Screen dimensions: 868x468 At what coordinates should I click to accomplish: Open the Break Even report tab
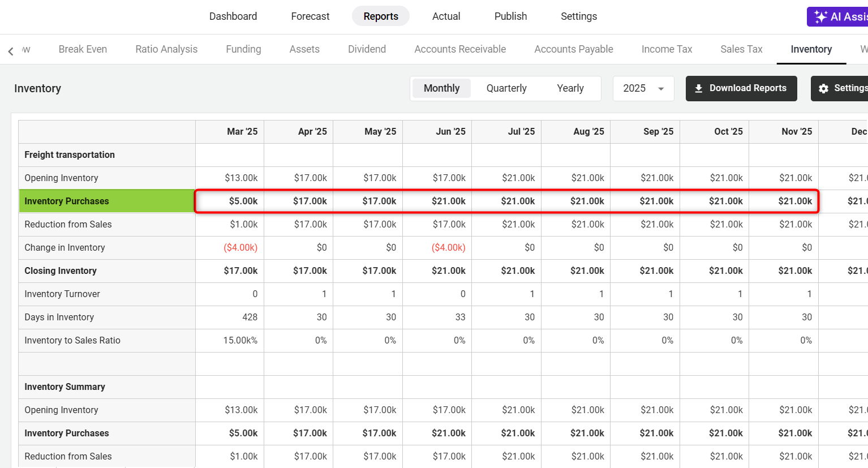[x=83, y=49]
